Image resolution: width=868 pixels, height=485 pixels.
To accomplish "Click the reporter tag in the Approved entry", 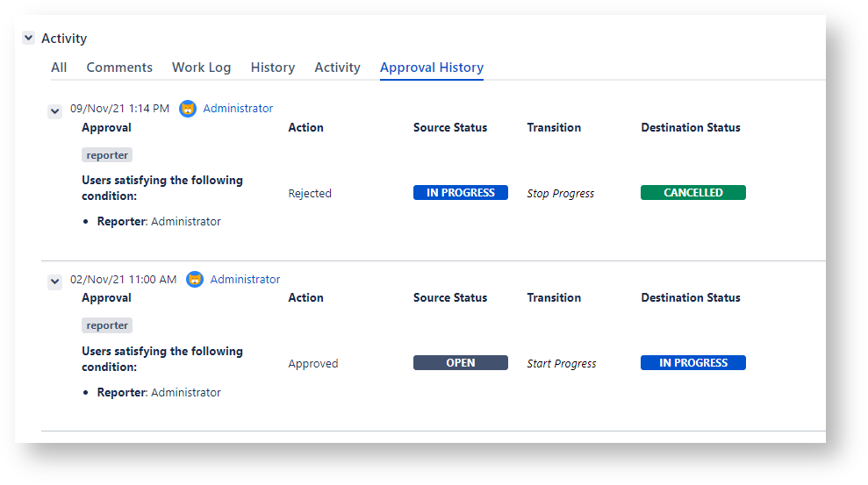I will click(107, 325).
